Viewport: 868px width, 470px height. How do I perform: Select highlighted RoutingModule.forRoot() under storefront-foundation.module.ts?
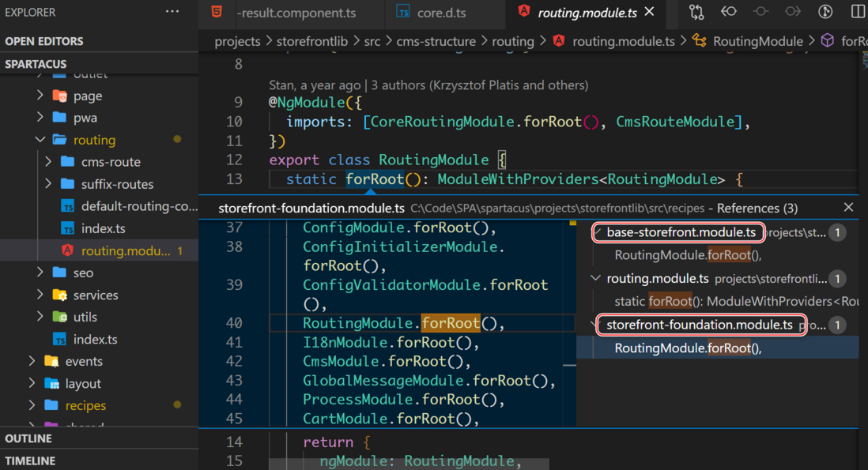click(688, 348)
